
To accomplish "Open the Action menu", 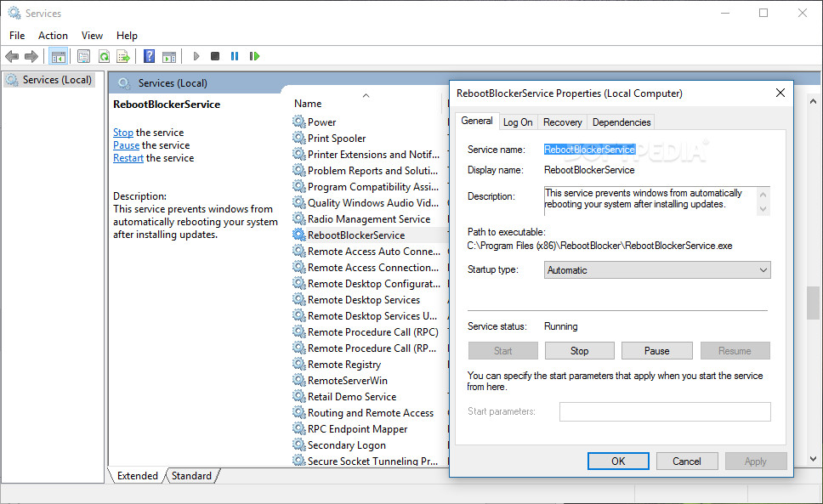I will pos(53,35).
